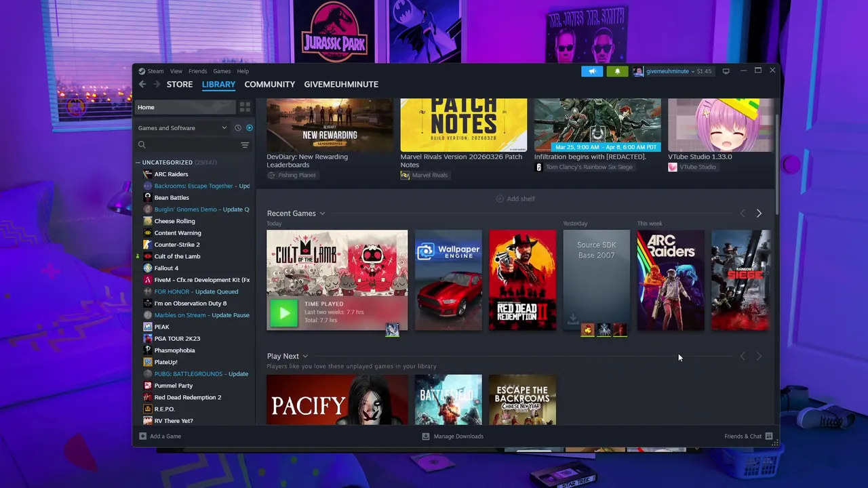
Task: Open the Play Next shelf dropdown
Action: point(305,357)
